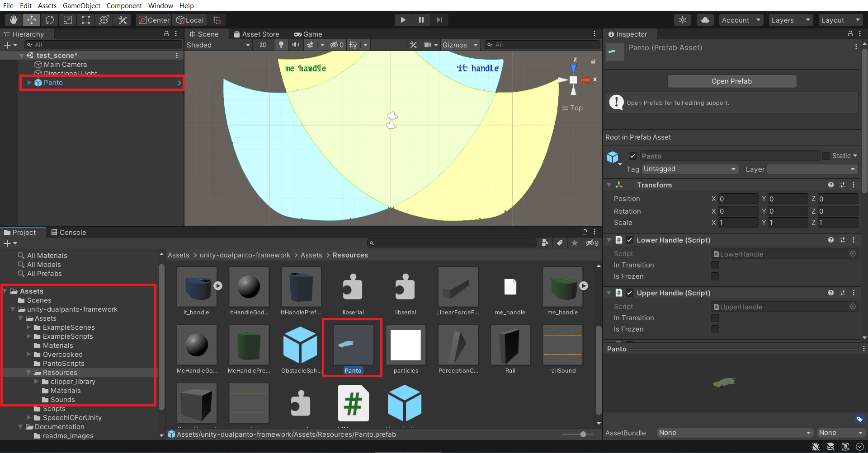Toggle Local handle rotation button

coord(190,20)
